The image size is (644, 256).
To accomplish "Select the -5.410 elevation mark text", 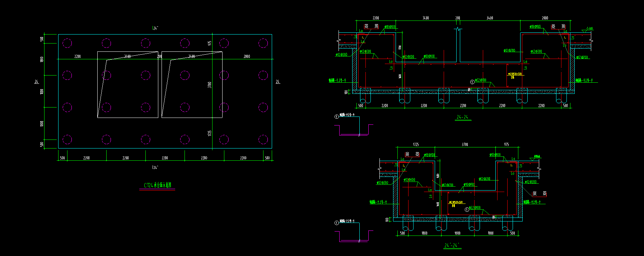I will [589, 28].
